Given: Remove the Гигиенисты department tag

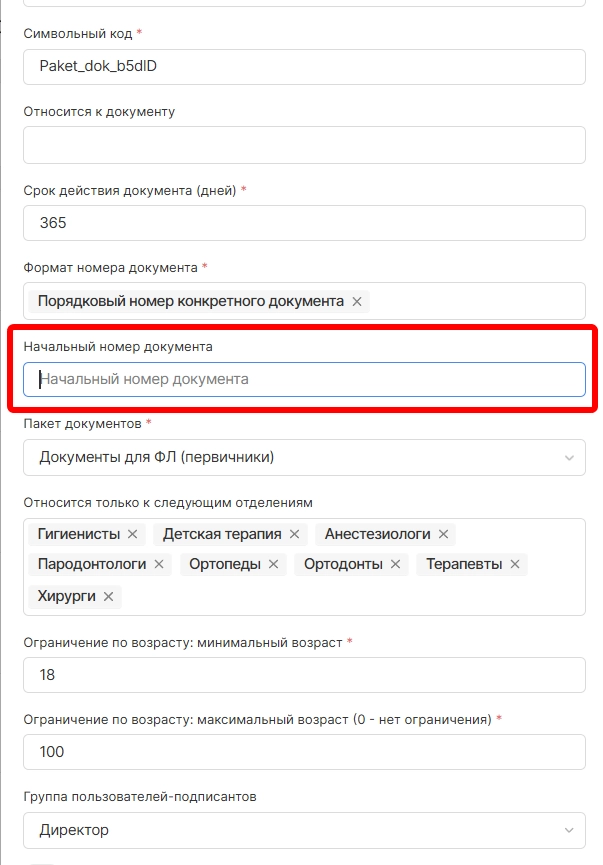Looking at the screenshot, I should click(133, 535).
